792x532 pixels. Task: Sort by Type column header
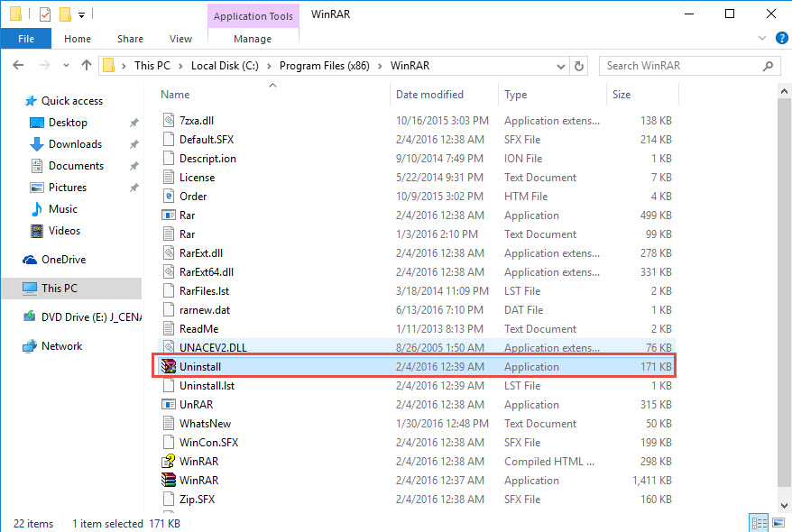click(515, 95)
